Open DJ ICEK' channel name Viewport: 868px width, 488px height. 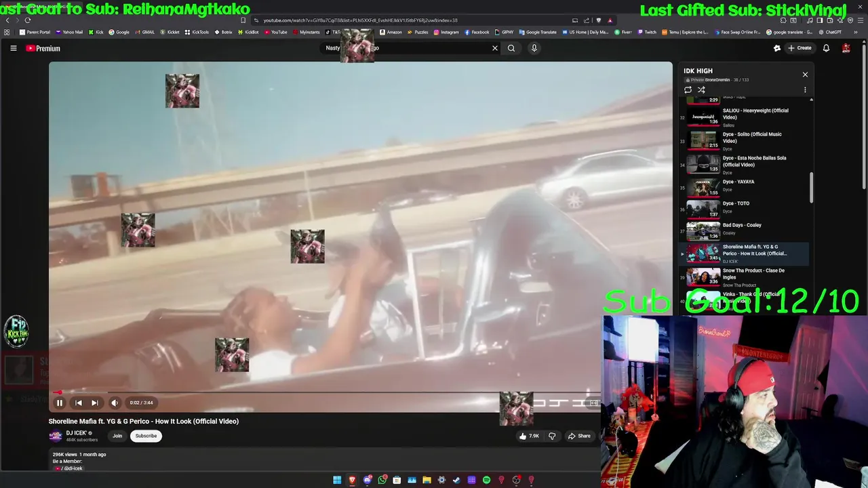77,433
